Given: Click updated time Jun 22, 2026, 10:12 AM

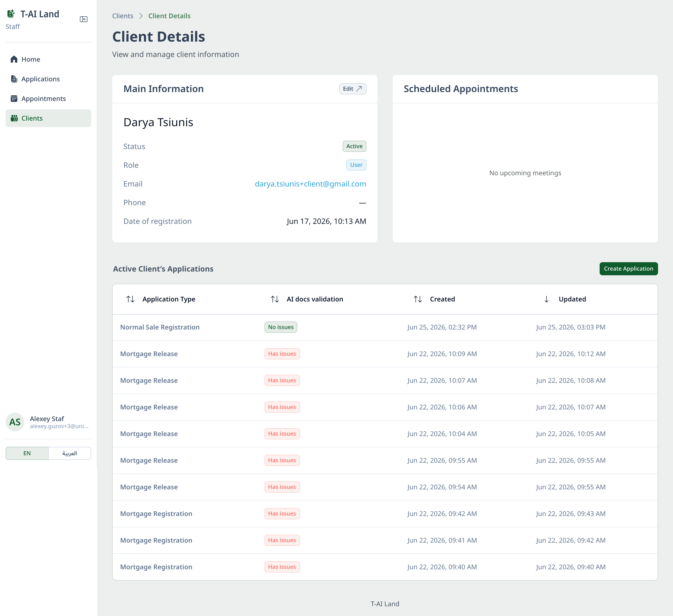Looking at the screenshot, I should pyautogui.click(x=570, y=354).
